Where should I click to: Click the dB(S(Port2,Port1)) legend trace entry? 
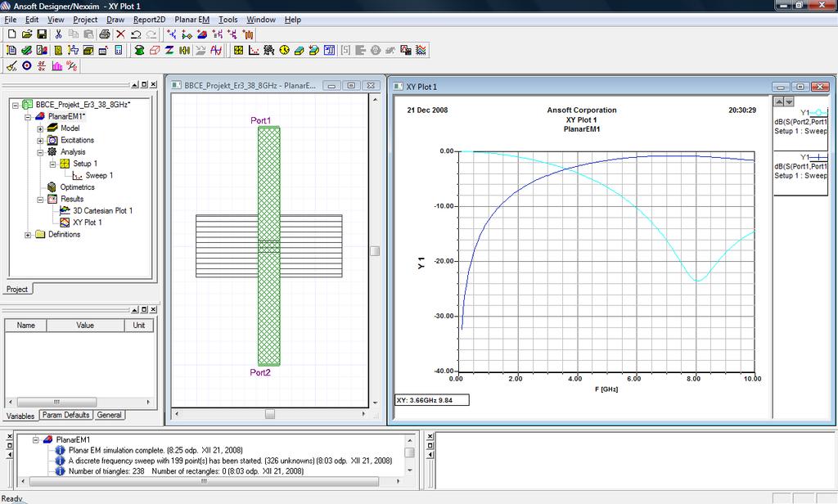tap(800, 122)
